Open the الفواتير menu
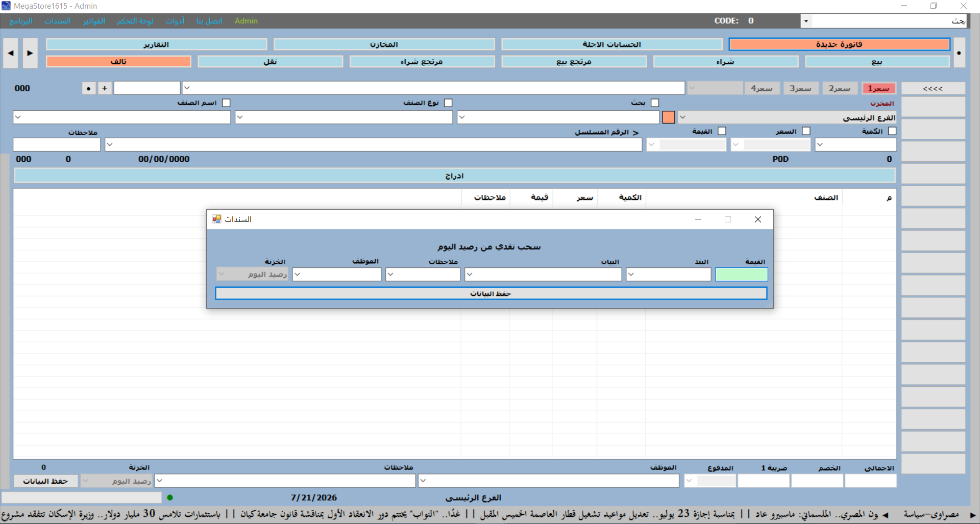The width and height of the screenshot is (980, 524). click(94, 21)
